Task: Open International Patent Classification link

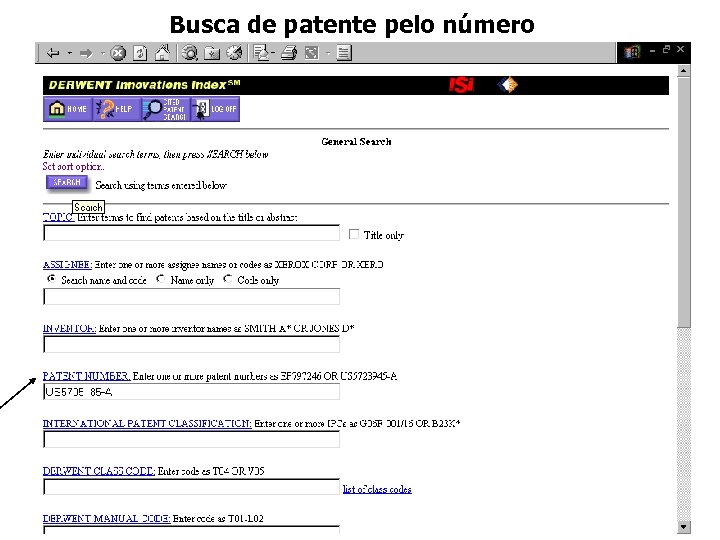Action: pyautogui.click(x=147, y=423)
